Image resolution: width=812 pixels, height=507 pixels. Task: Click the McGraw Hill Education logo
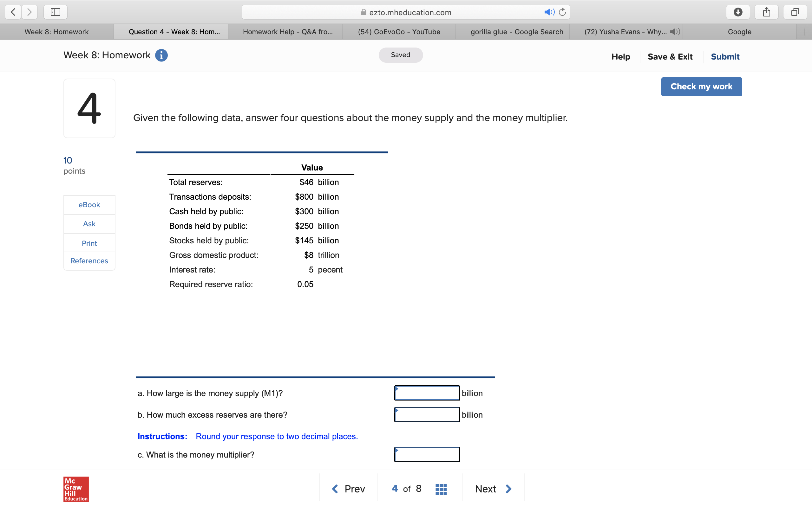(75, 489)
